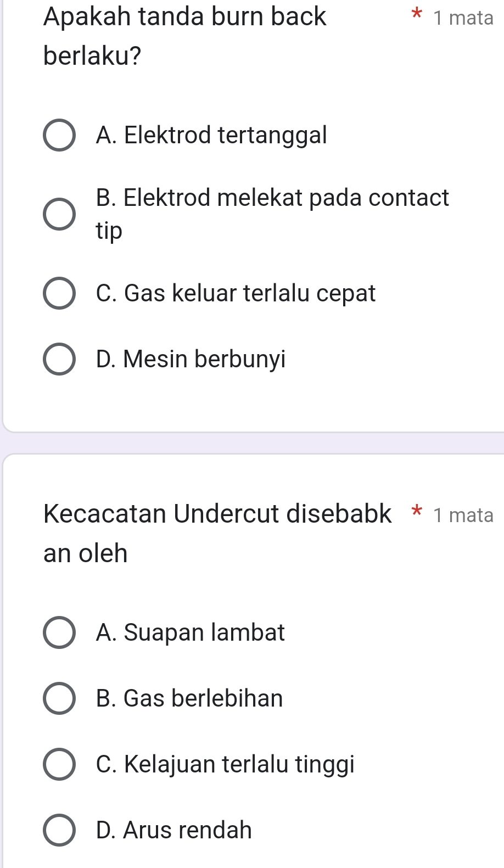Select the radio circle for 'A. Suapan lambat'

59,632
